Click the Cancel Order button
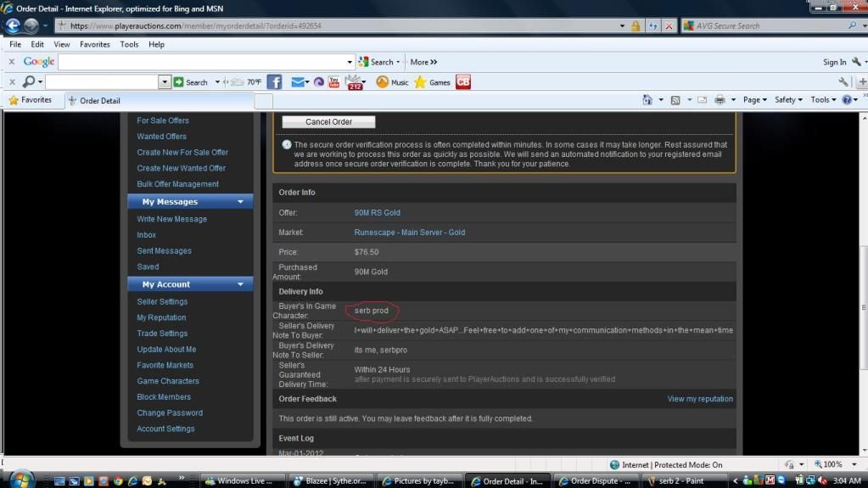 point(328,122)
